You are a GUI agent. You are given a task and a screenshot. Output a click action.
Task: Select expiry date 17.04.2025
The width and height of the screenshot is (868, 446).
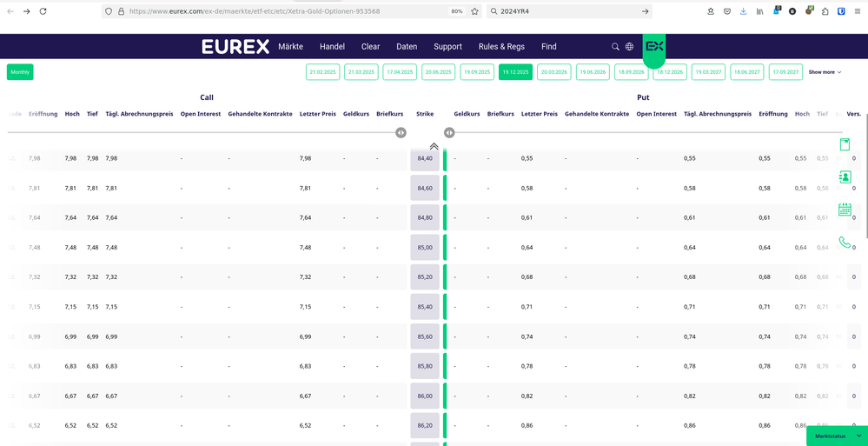point(400,72)
